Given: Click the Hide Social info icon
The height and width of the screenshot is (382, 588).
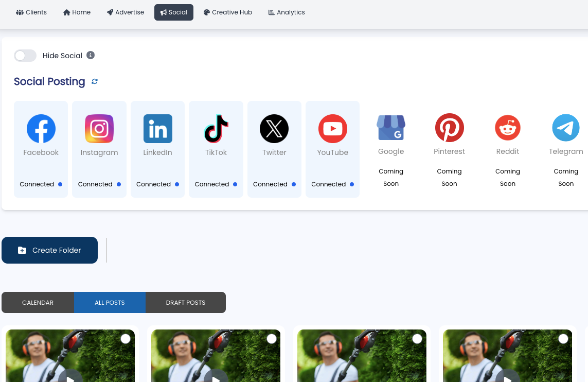Looking at the screenshot, I should tap(91, 55).
